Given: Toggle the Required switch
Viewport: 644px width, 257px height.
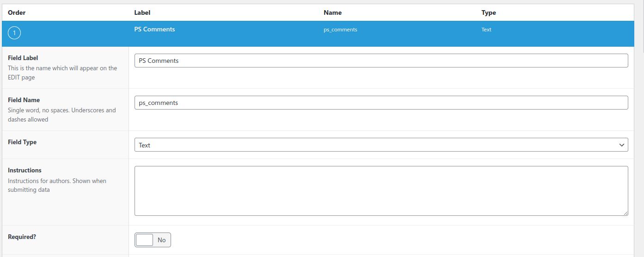Looking at the screenshot, I should pyautogui.click(x=153, y=240).
